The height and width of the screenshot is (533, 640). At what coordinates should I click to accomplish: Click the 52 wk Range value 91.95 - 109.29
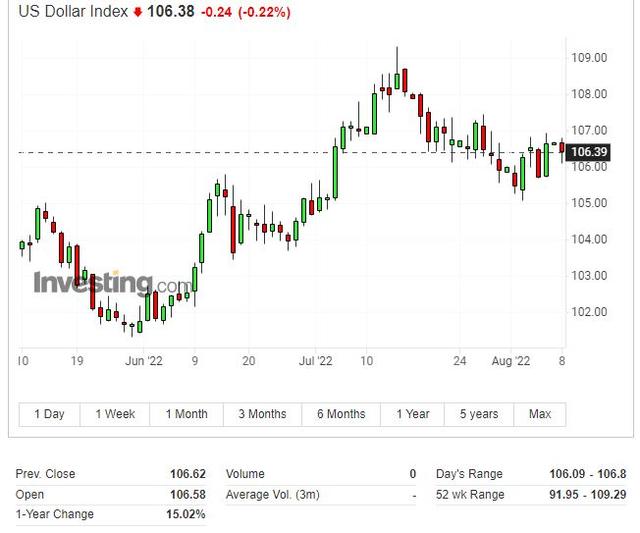coord(588,495)
